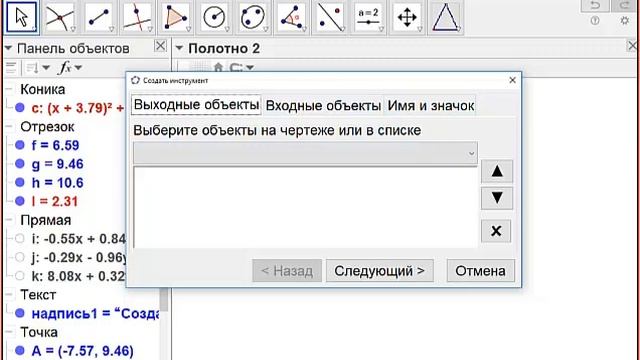Close the Панель объектов panel
Screen dimensions: 640x360
160,46
